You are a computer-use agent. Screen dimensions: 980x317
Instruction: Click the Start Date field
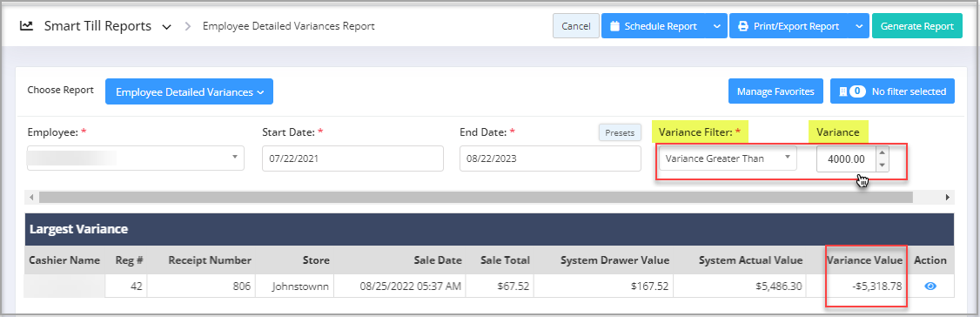pyautogui.click(x=352, y=158)
